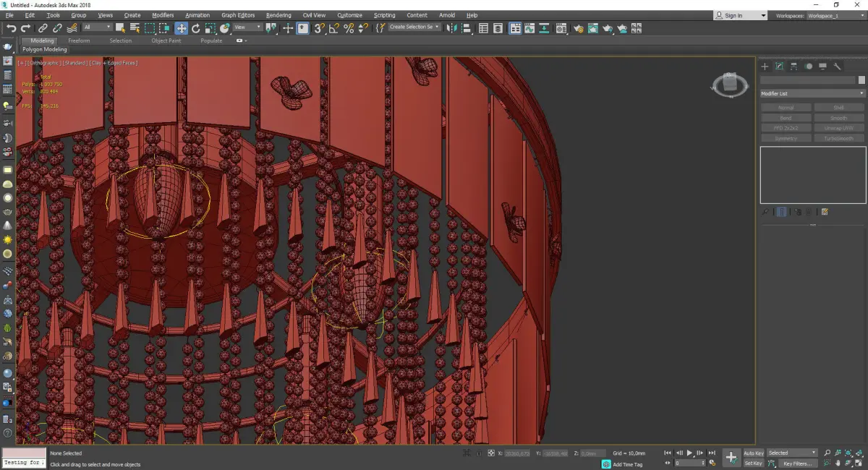Select the Select and Link tool

pos(43,28)
